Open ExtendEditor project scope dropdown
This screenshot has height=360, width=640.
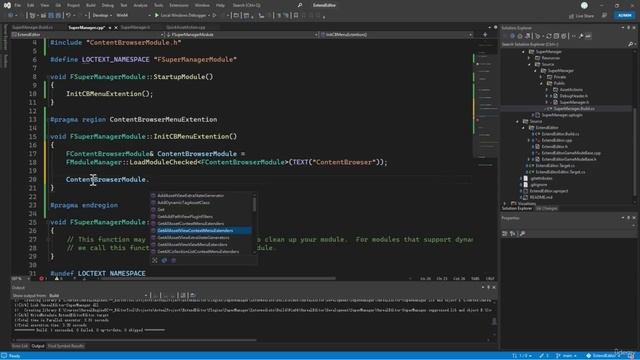click(x=88, y=35)
